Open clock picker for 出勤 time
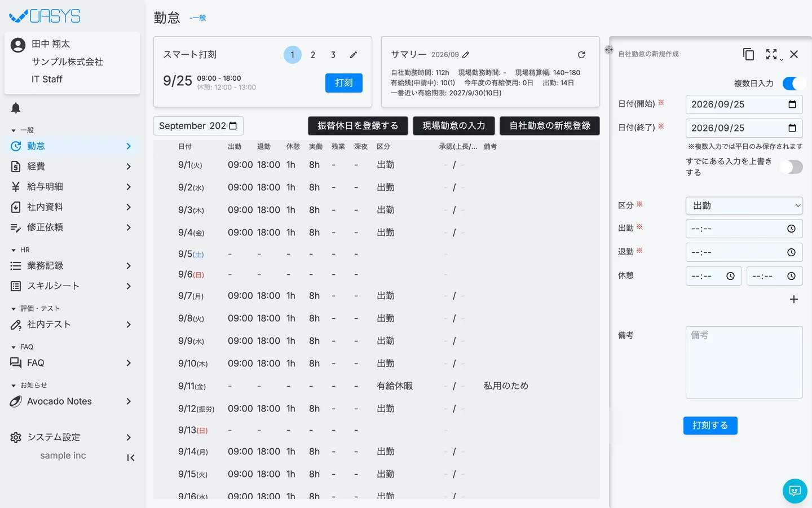The height and width of the screenshot is (508, 812). tap(791, 229)
